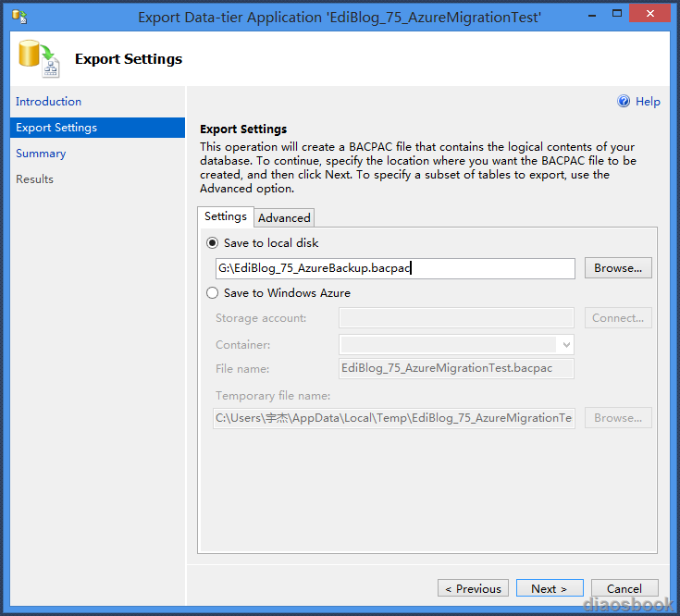Cancel the export wizard

[x=624, y=588]
